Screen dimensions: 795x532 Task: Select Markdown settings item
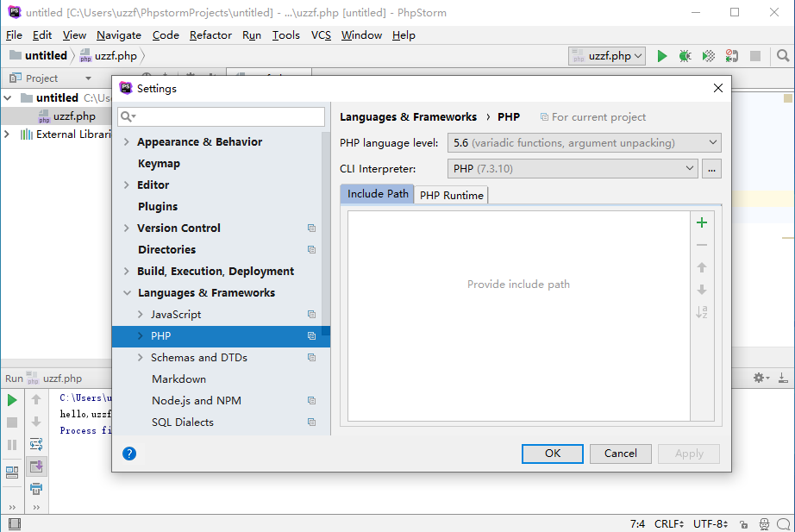179,379
